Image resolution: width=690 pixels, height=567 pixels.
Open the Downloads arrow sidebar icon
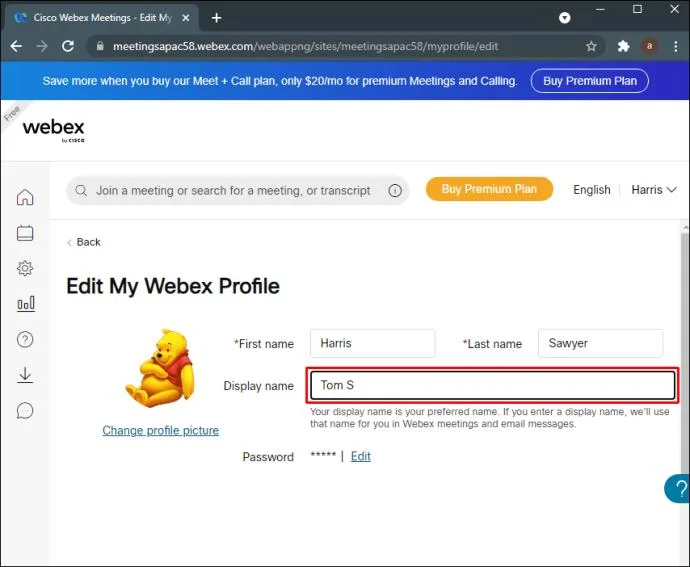(25, 375)
